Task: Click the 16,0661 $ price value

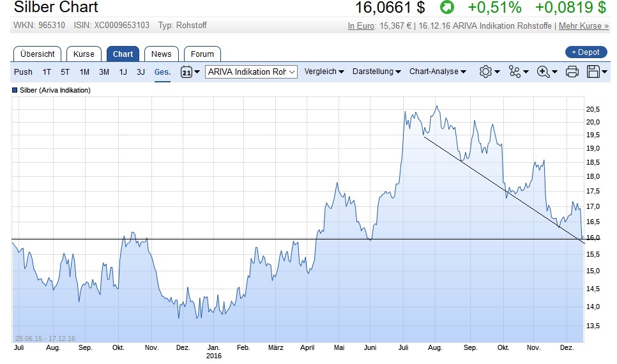Action: point(390,8)
